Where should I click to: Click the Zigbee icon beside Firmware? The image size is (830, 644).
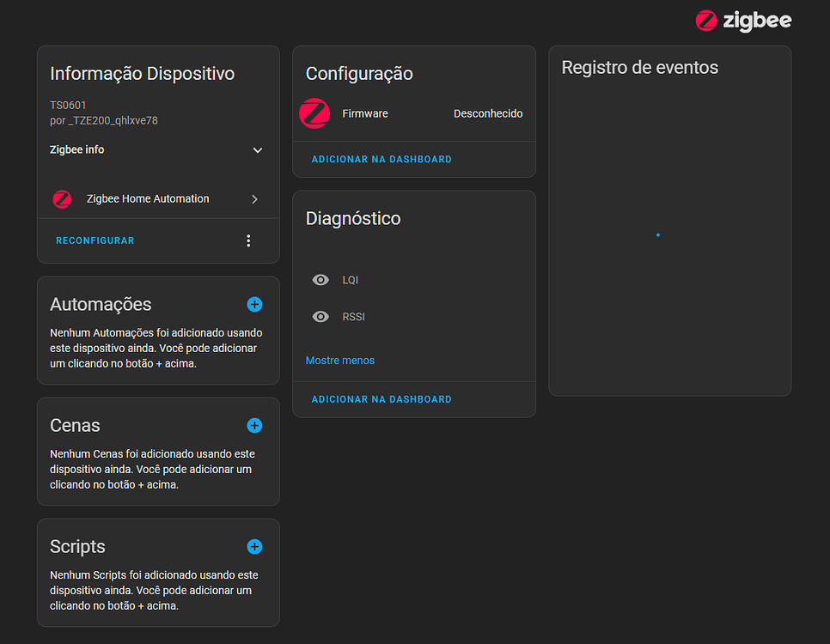314,113
